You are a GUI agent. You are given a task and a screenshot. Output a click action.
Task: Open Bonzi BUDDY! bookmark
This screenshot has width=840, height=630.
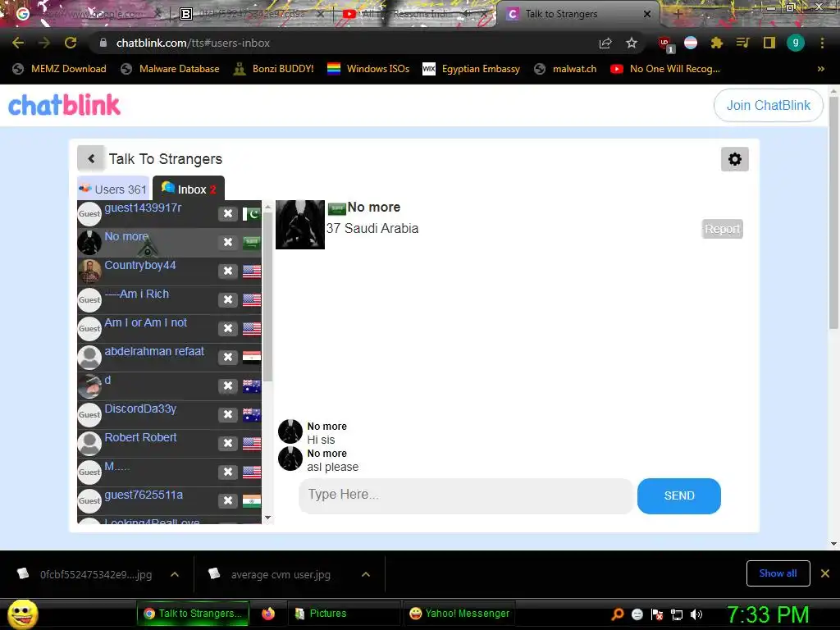pos(274,69)
